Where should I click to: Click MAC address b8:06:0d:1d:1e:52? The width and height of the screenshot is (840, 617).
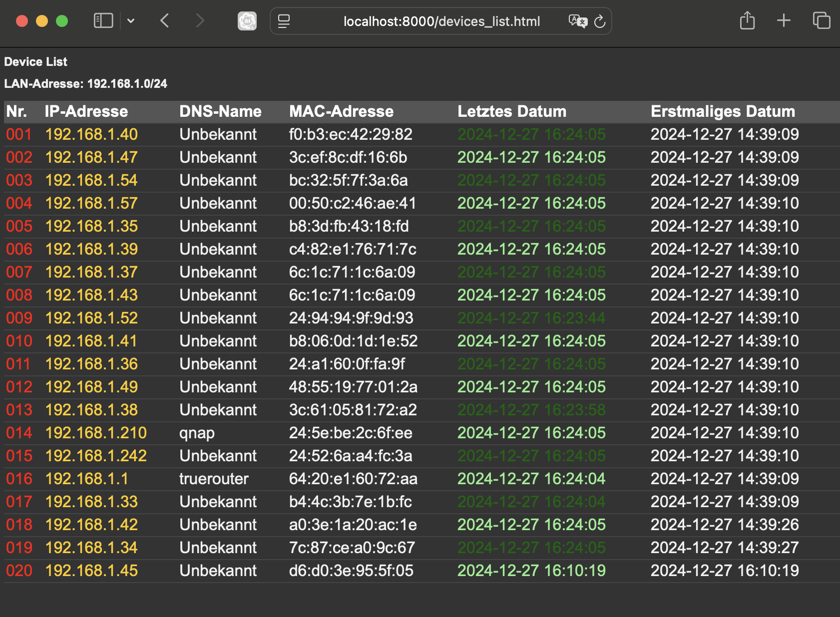tap(354, 341)
